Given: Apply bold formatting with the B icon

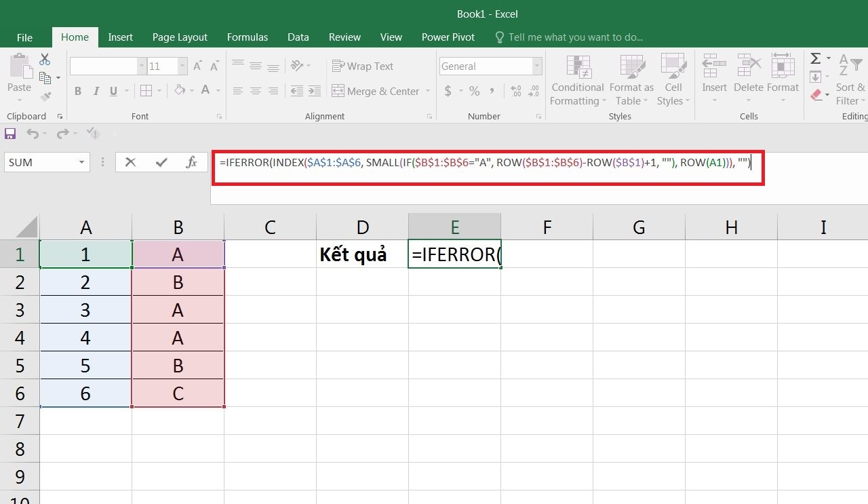Looking at the screenshot, I should (77, 91).
